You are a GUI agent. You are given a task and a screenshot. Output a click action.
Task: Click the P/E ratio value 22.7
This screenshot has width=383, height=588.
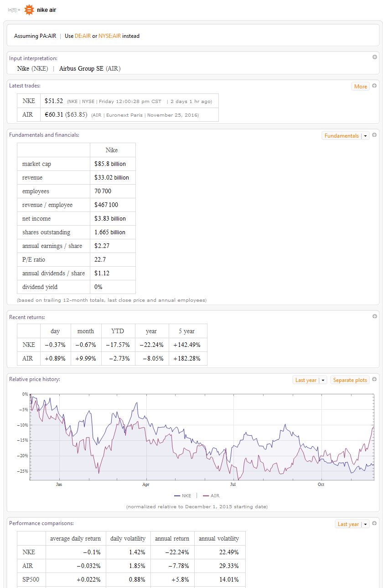[x=100, y=259]
